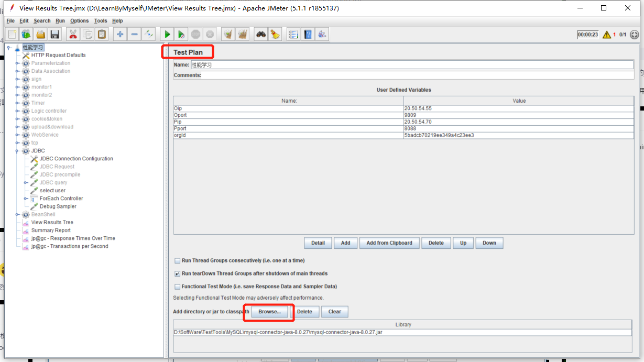This screenshot has width=644, height=362.
Task: Click the New test plan toolbar icon
Action: pyautogui.click(x=13, y=35)
